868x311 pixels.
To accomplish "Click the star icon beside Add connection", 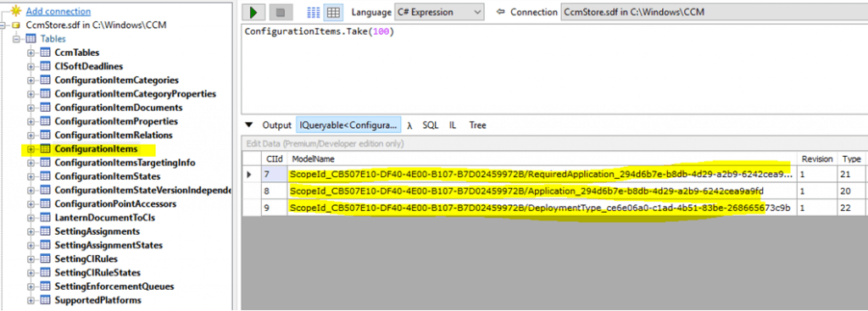I will 15,11.
